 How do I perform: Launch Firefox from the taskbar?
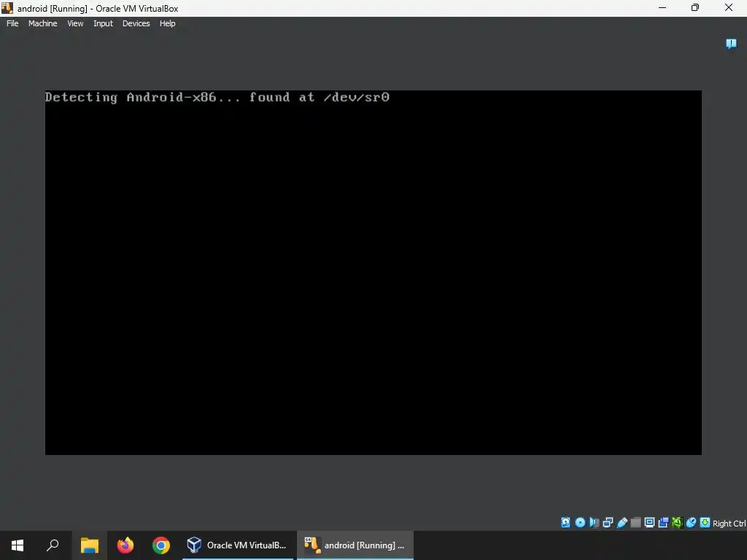point(125,545)
